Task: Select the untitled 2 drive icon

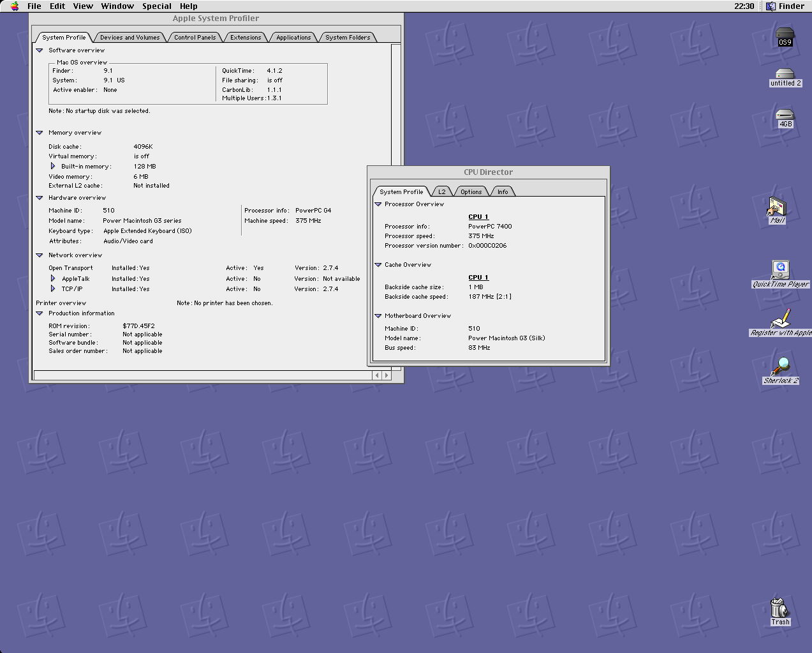Action: 785,78
